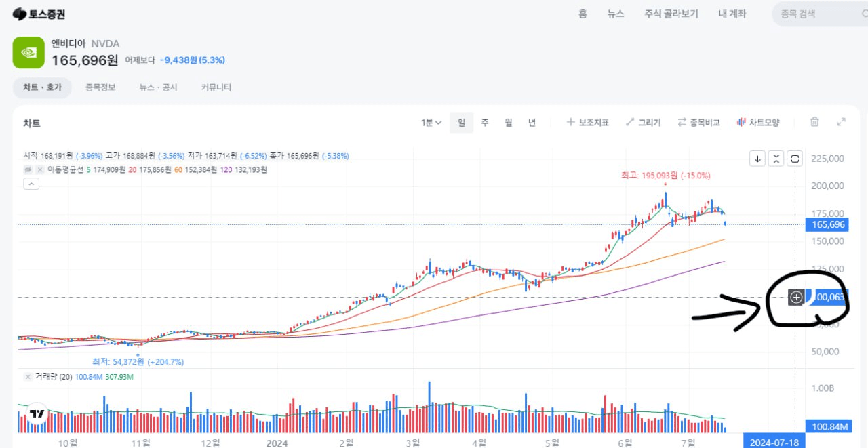Expand the chart to fullscreen
This screenshot has height=448, width=868.
click(842, 122)
